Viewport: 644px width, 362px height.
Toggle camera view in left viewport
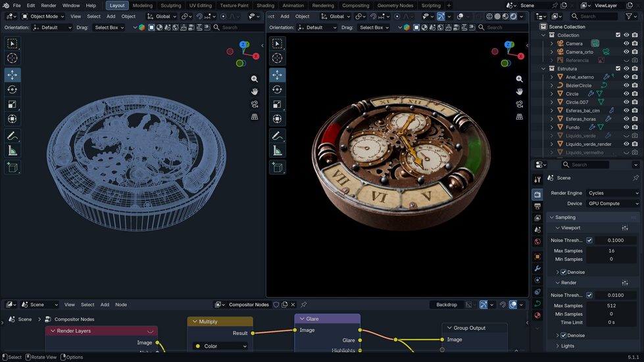[x=255, y=104]
